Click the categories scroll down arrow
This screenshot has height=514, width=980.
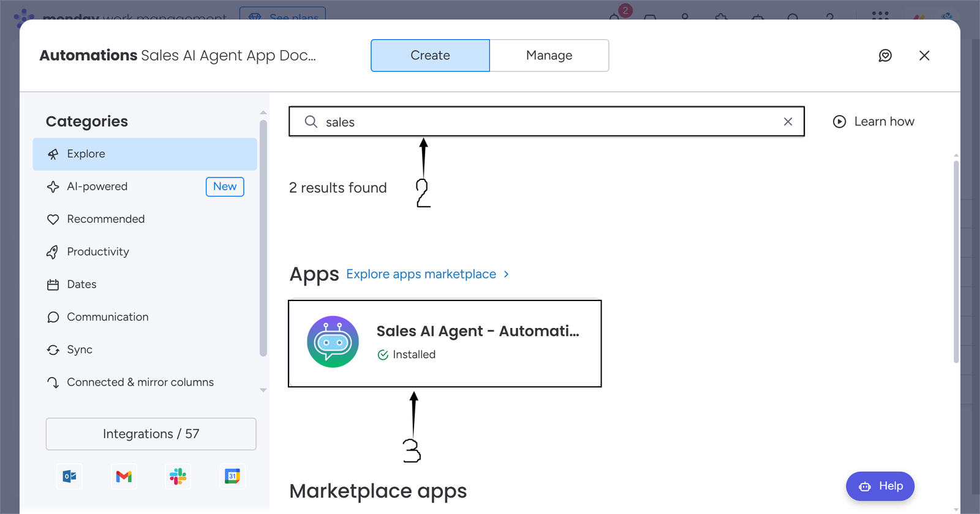point(263,390)
